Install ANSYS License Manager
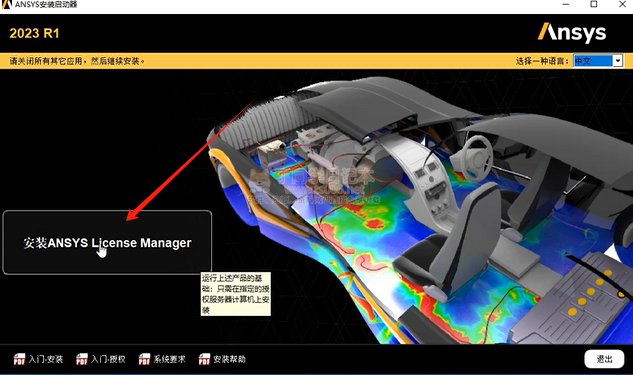Screen dimensions: 633x375 pyautogui.click(x=107, y=243)
